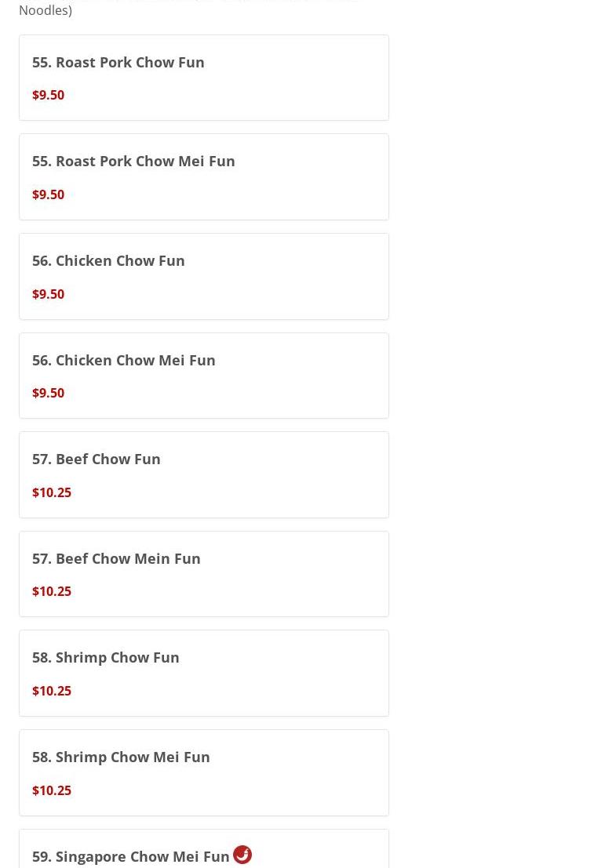The image size is (616, 868).
Task: Click $10.25 price of Beef Chow Mein Fun
Action: coord(52,591)
